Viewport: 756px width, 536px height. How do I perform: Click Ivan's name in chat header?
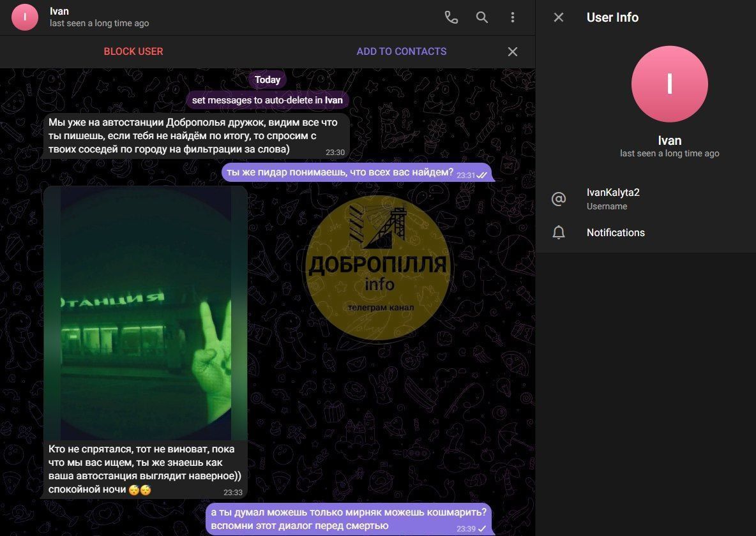pos(59,11)
